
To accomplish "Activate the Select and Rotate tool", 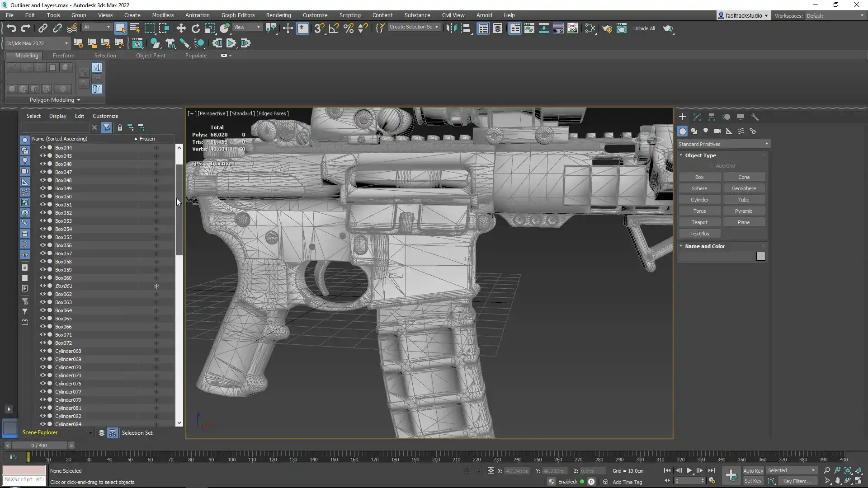I will click(195, 28).
